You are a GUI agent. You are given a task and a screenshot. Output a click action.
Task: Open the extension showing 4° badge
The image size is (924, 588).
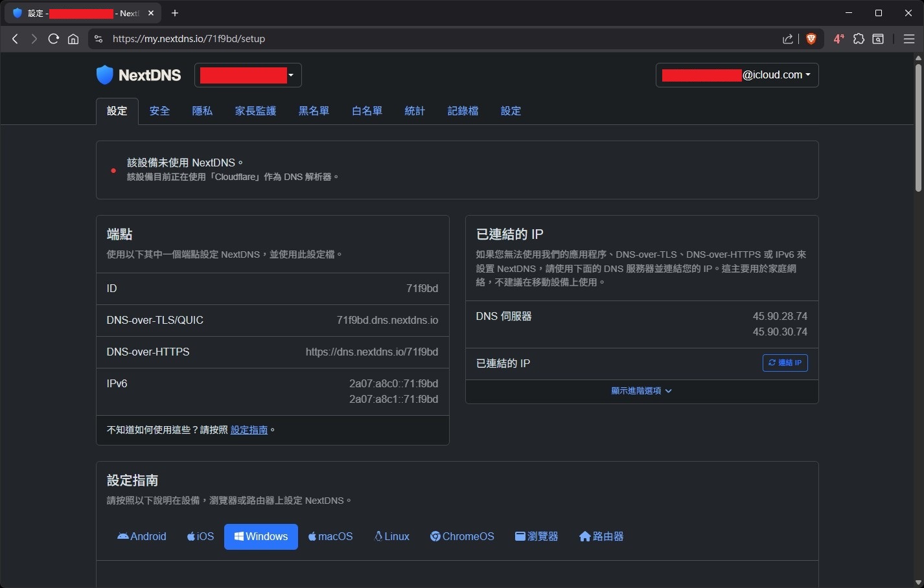click(x=838, y=39)
